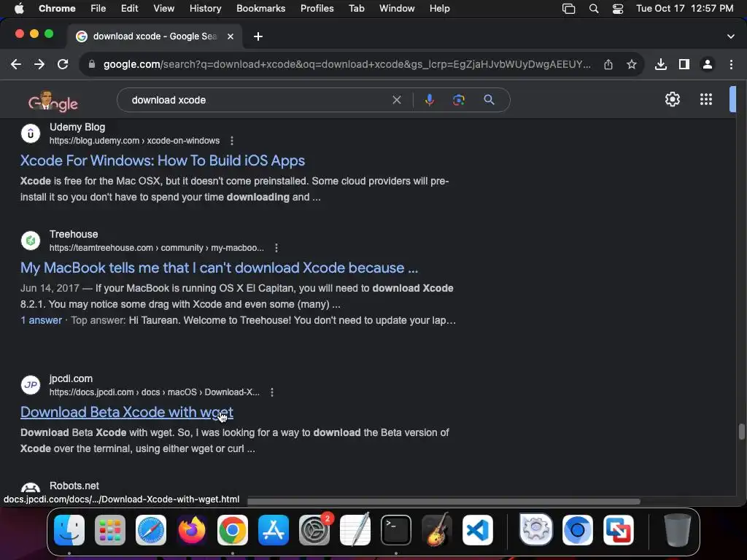Open the Tab menu
This screenshot has width=747, height=560.
356,9
